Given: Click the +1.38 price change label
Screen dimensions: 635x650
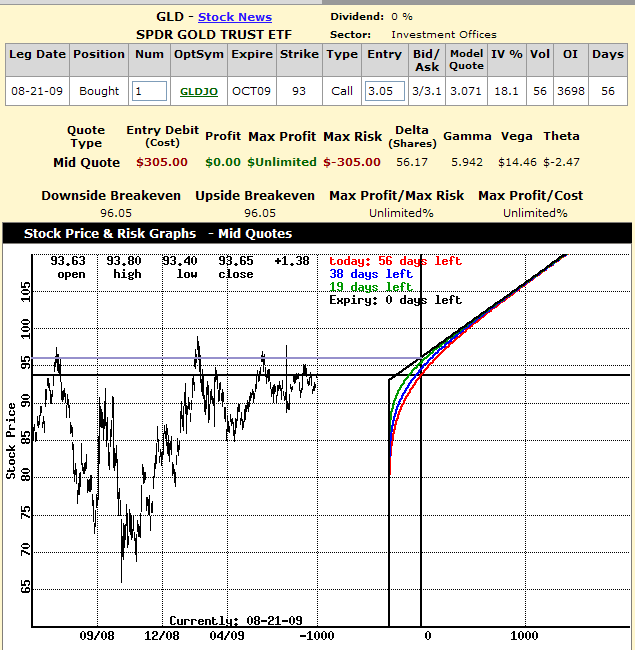Looking at the screenshot, I should [x=292, y=261].
